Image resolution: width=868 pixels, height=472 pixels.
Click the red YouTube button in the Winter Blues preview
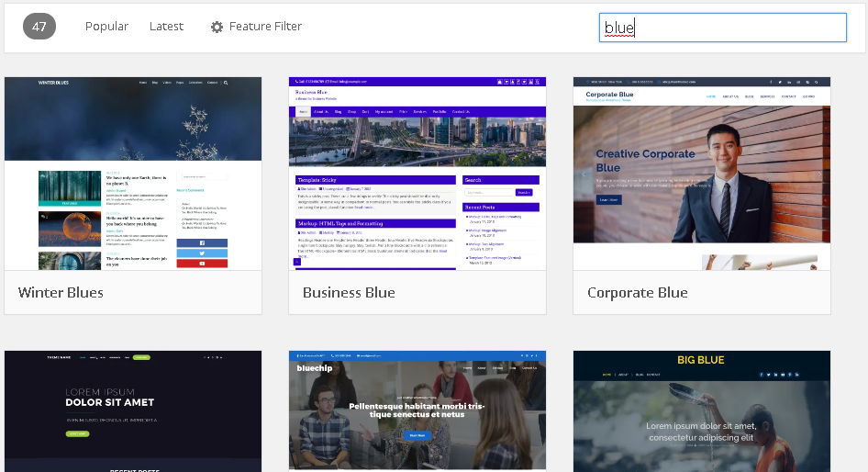click(x=202, y=264)
